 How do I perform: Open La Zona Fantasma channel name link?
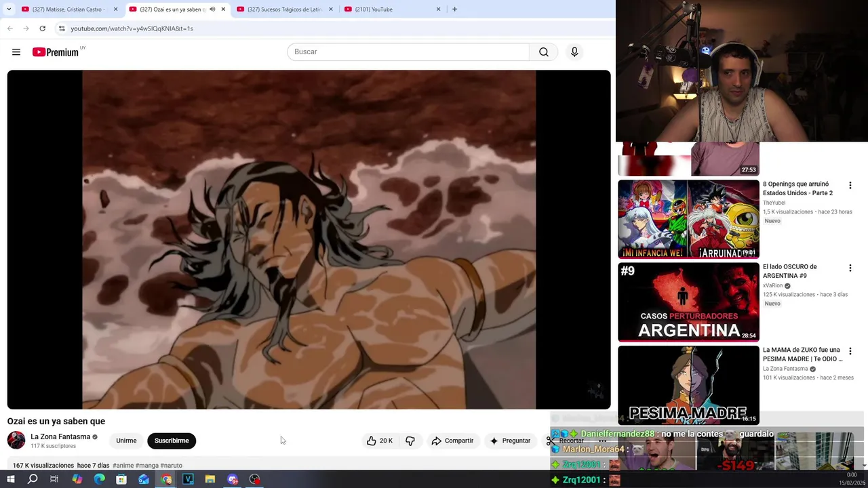pyautogui.click(x=60, y=436)
